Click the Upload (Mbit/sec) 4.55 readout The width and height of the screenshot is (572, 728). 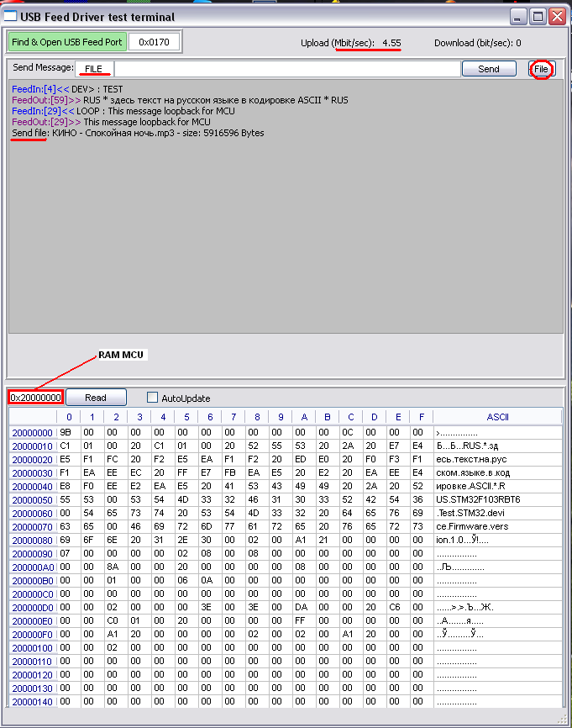351,43
